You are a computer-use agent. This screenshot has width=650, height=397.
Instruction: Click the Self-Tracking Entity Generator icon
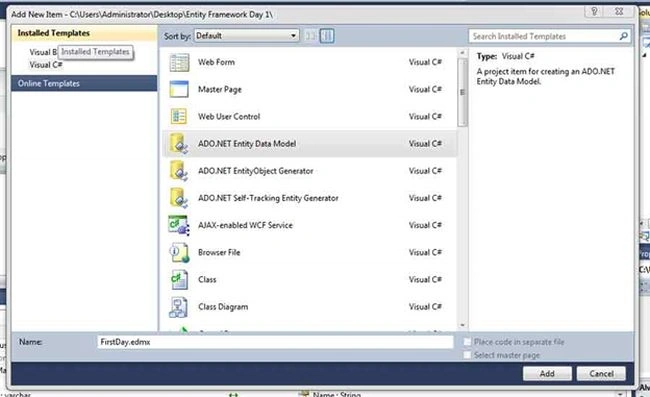(179, 198)
